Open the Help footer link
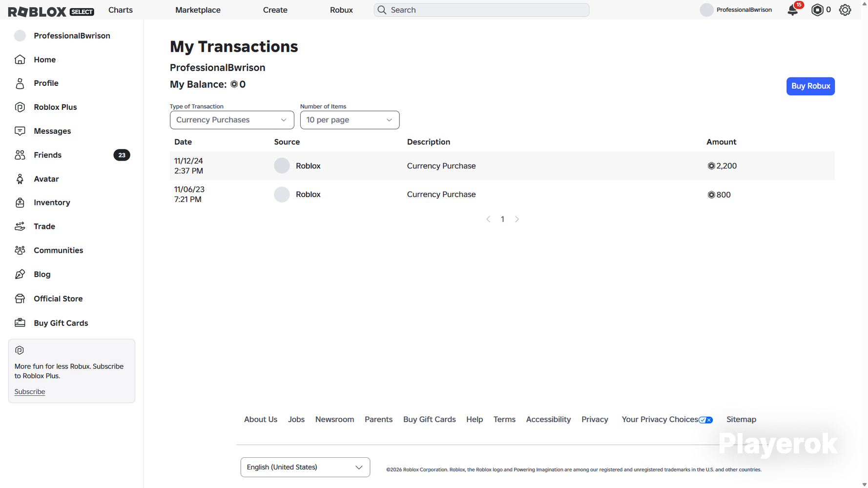868x488 pixels. (x=475, y=420)
